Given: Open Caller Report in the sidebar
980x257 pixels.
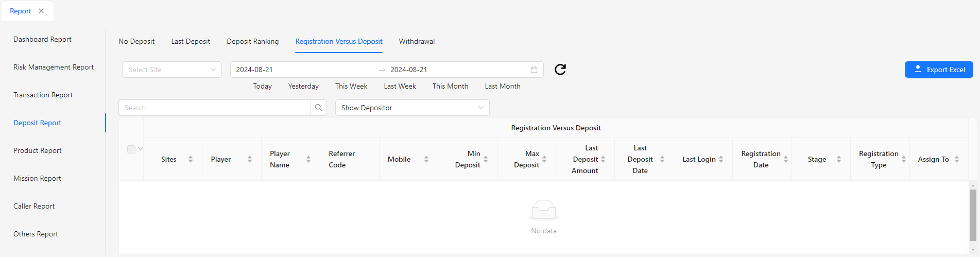Looking at the screenshot, I should coord(34,206).
